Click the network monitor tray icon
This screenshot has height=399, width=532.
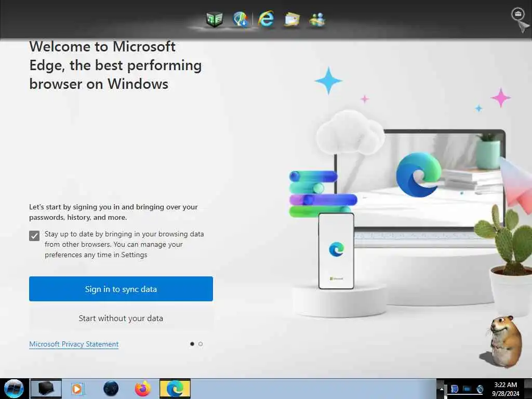pyautogui.click(x=467, y=389)
